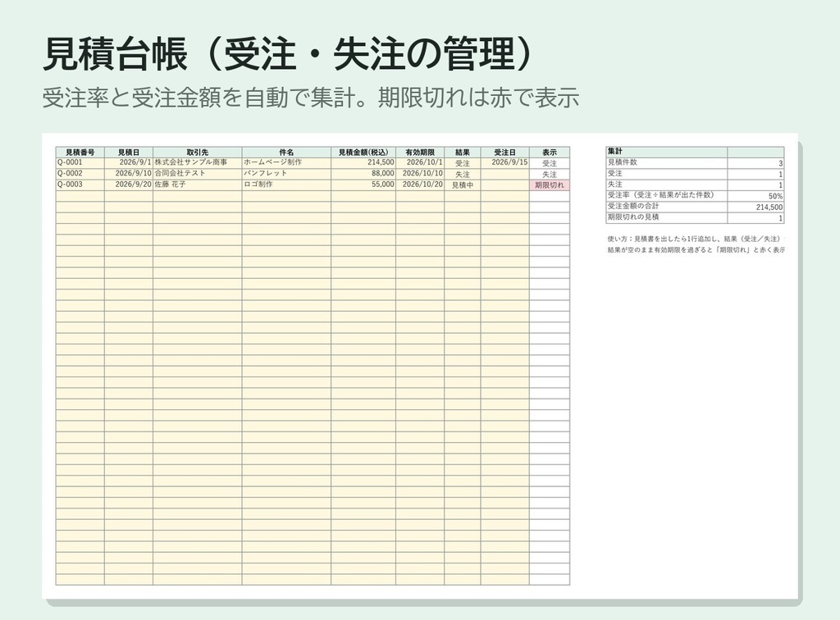Select 株式会社サンプル商事 cell

click(197, 162)
